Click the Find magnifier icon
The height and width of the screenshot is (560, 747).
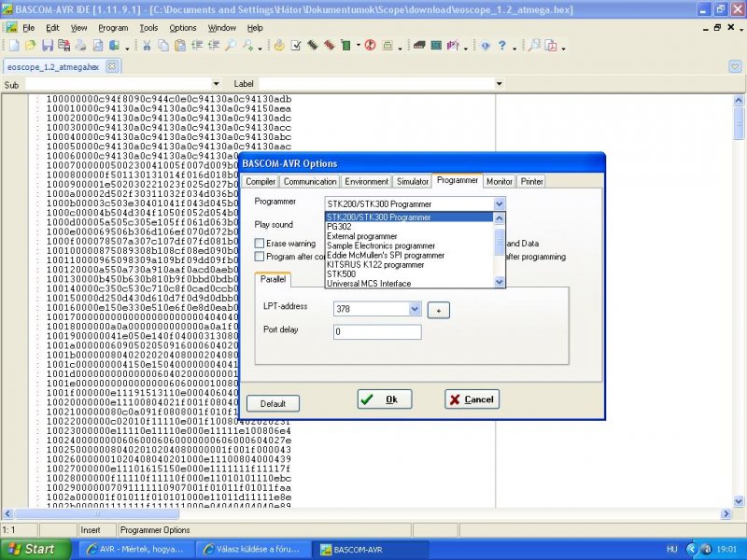(231, 46)
